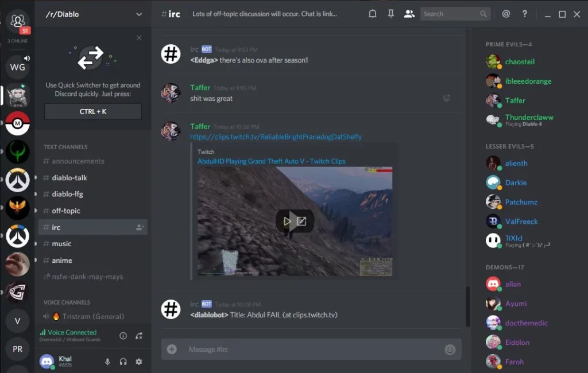
Task: Click the Message #irc input field
Action: click(311, 349)
